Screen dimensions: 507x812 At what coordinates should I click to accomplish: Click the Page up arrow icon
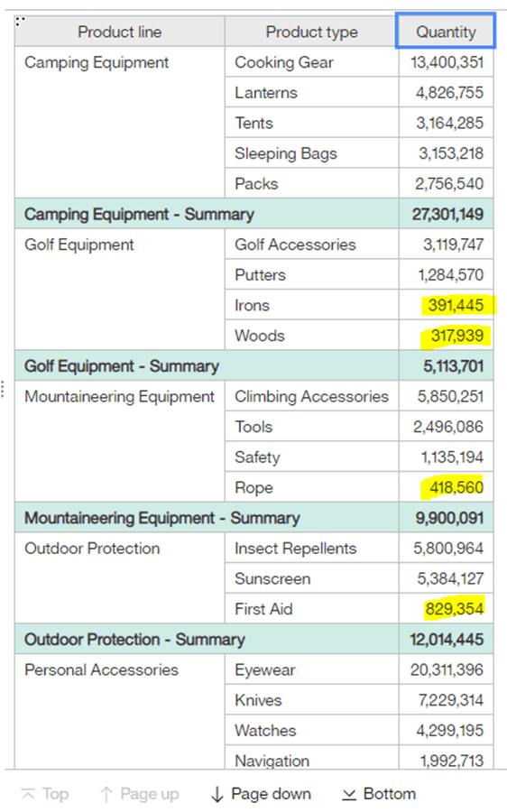tap(106, 794)
